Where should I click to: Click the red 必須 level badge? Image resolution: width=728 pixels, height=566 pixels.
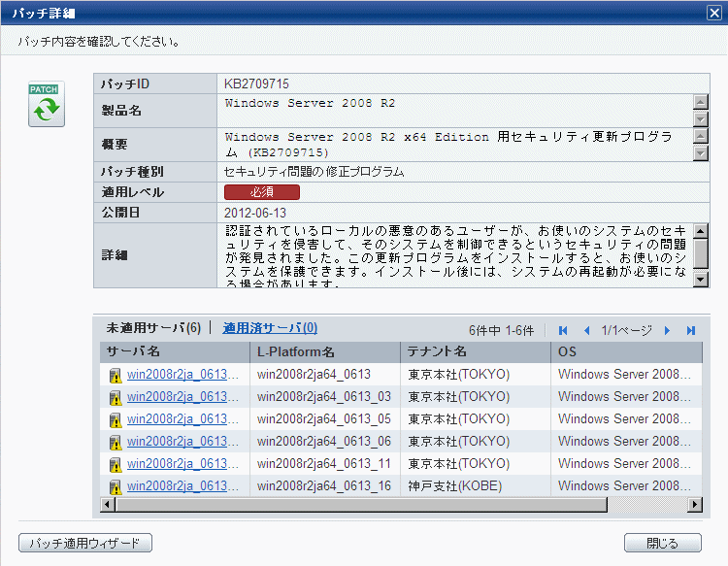(262, 192)
